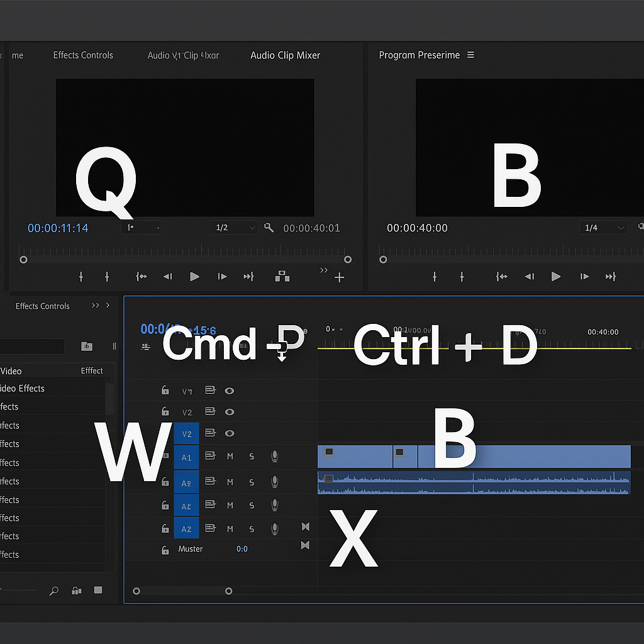Click Play in the Program monitor
Viewport: 644px width, 644px height.
coord(555,277)
